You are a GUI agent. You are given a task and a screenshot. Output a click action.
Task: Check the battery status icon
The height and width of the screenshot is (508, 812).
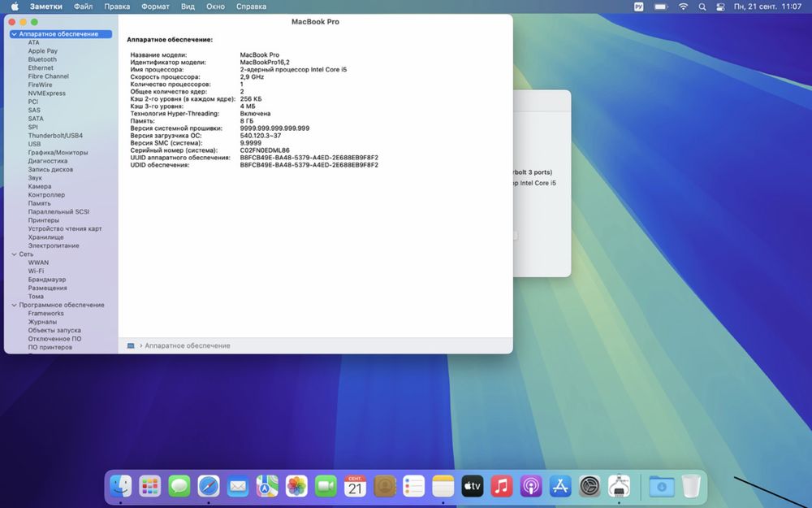(661, 7)
